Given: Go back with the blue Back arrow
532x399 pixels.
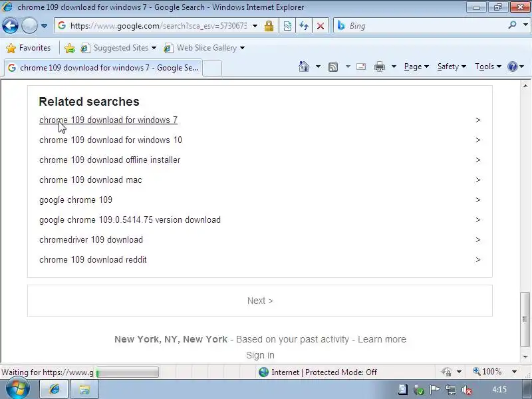Looking at the screenshot, I should [x=10, y=26].
